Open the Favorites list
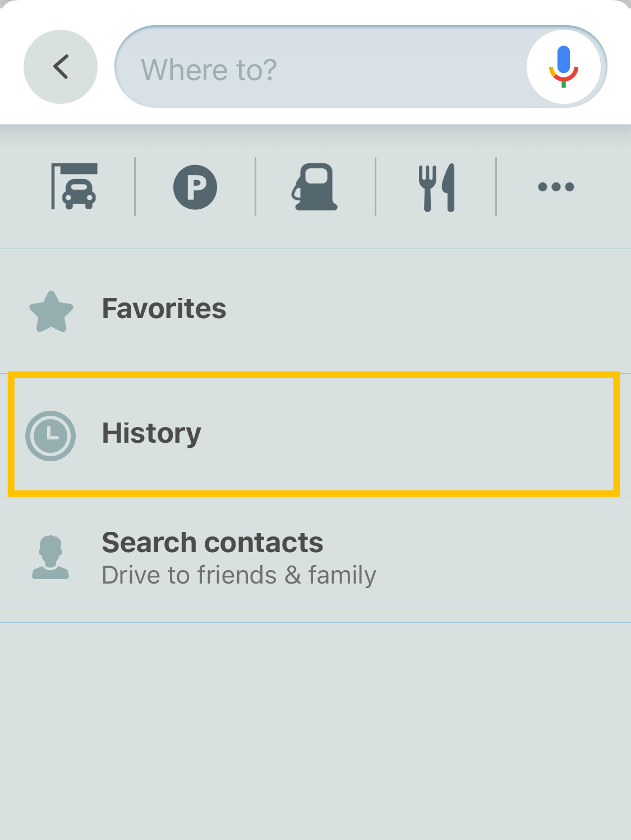Image resolution: width=631 pixels, height=840 pixels. pyautogui.click(x=164, y=309)
